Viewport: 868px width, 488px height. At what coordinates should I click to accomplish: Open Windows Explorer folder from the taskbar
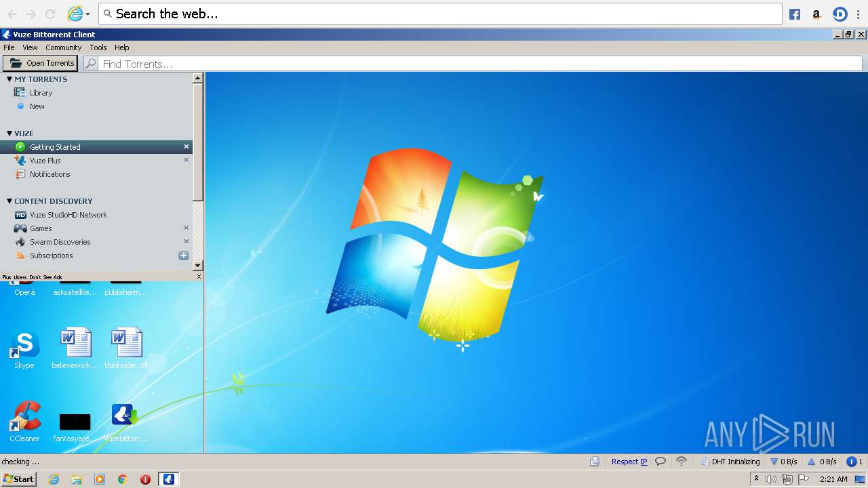click(x=77, y=479)
